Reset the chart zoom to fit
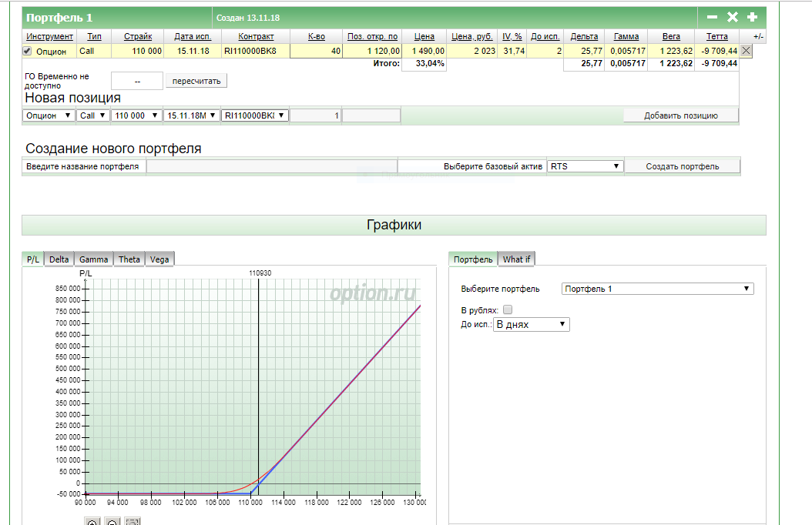Image resolution: width=812 pixels, height=525 pixels. click(133, 522)
